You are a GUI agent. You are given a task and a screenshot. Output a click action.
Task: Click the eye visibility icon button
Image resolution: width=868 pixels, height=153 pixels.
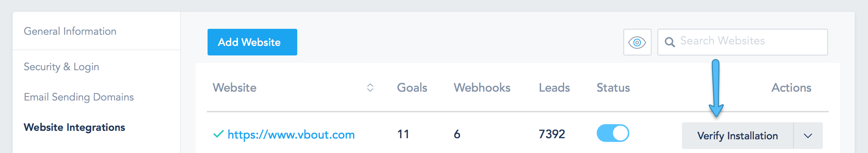click(637, 42)
